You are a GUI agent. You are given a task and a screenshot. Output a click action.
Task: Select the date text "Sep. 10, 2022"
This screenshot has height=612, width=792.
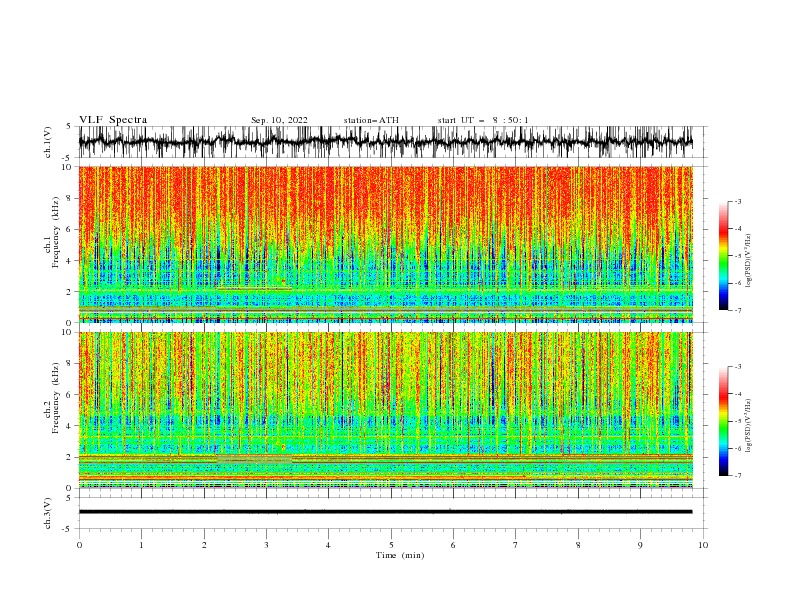tap(279, 120)
